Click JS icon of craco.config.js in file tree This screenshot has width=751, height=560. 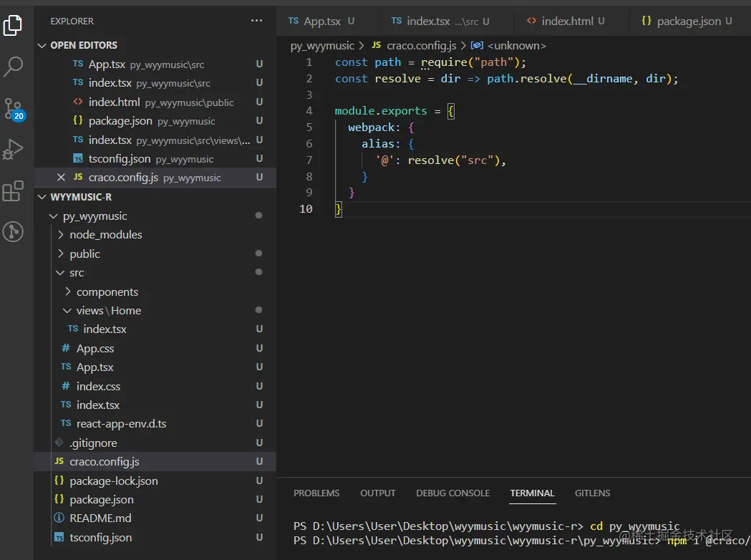(59, 461)
